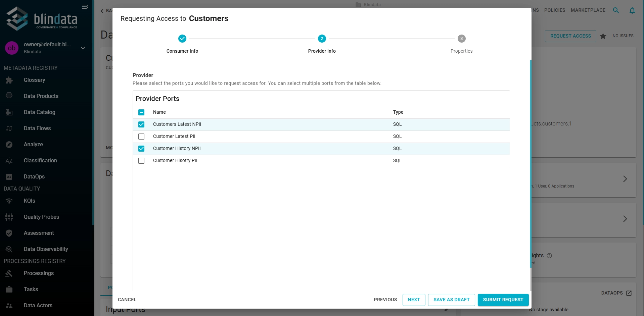The width and height of the screenshot is (644, 316).
Task: Click PREVIOUS button
Action: click(385, 300)
